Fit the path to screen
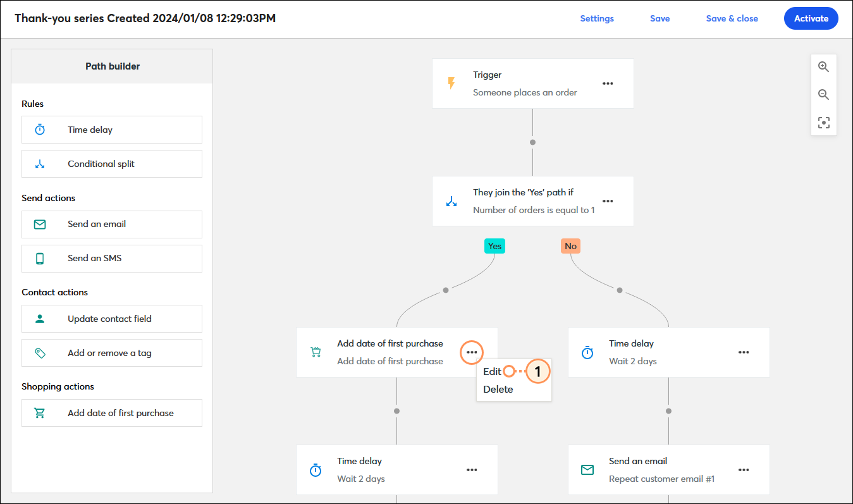Viewport: 853px width, 504px height. pyautogui.click(x=823, y=123)
